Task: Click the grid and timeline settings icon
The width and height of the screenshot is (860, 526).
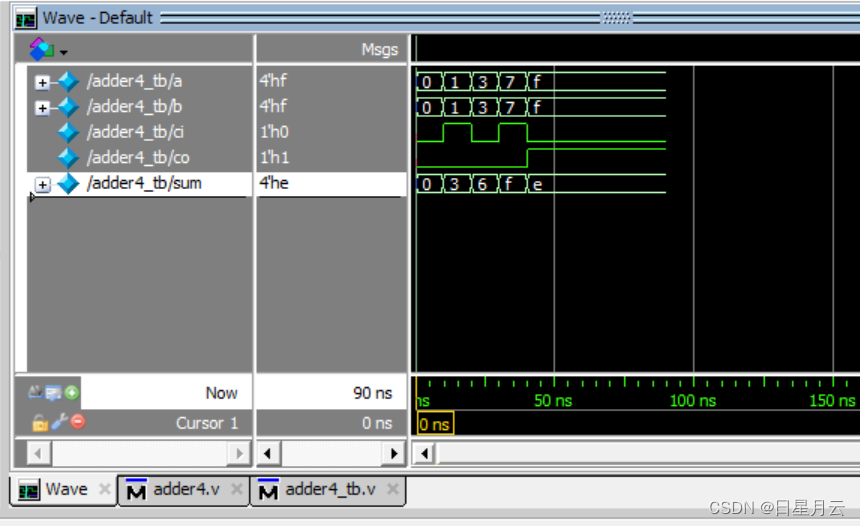Action: click(53, 393)
